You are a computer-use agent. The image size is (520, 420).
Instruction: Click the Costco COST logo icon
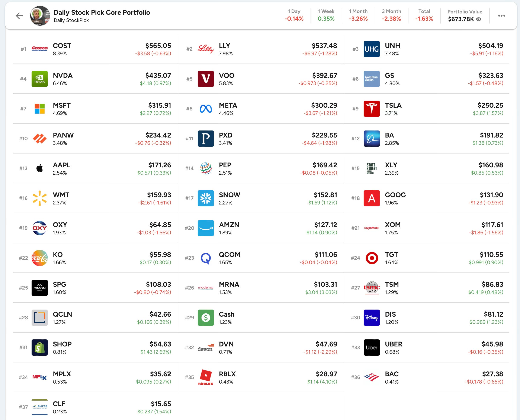pos(40,49)
